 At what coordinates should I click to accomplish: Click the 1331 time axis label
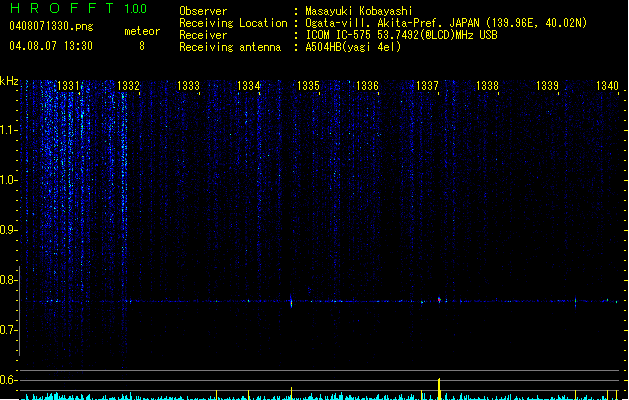click(69, 85)
